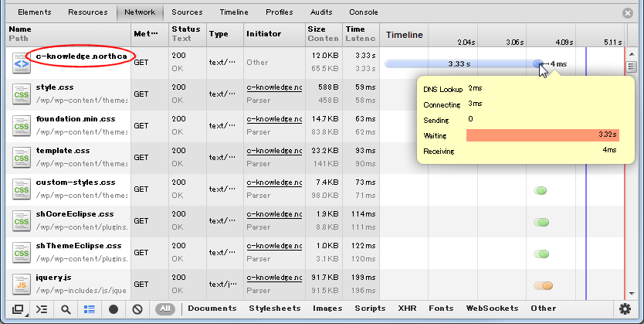
Task: Close the DevTools panel
Action: click(628, 13)
